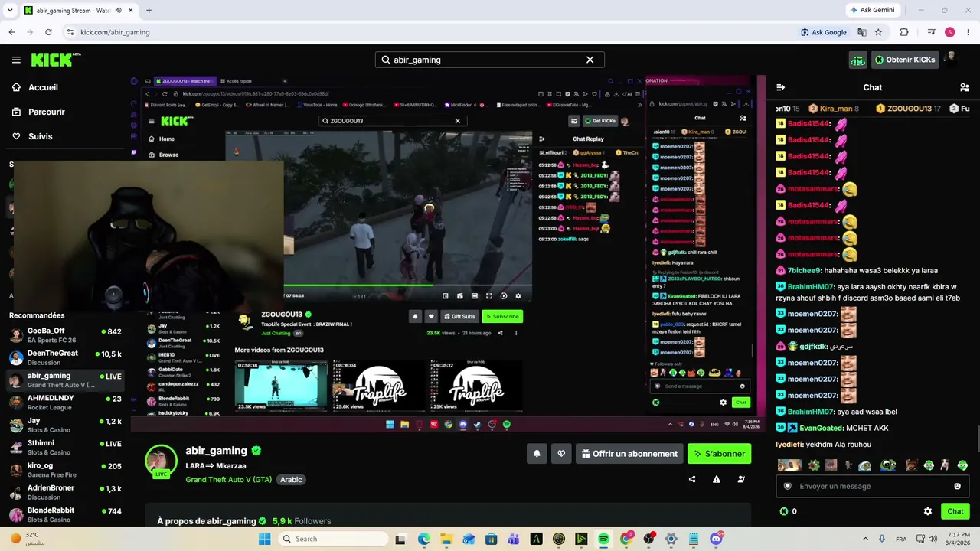Clear the abir_gaming search query
This screenshot has height=551, width=980.
590,60
